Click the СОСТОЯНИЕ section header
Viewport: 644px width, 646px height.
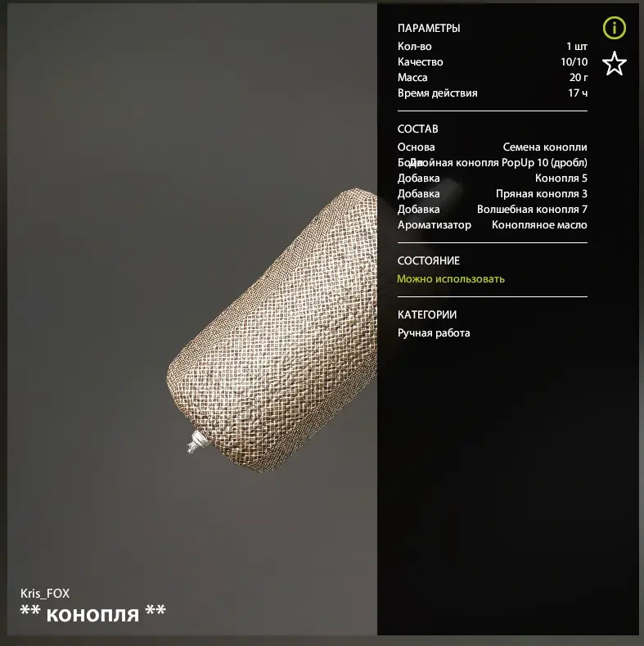coord(428,261)
